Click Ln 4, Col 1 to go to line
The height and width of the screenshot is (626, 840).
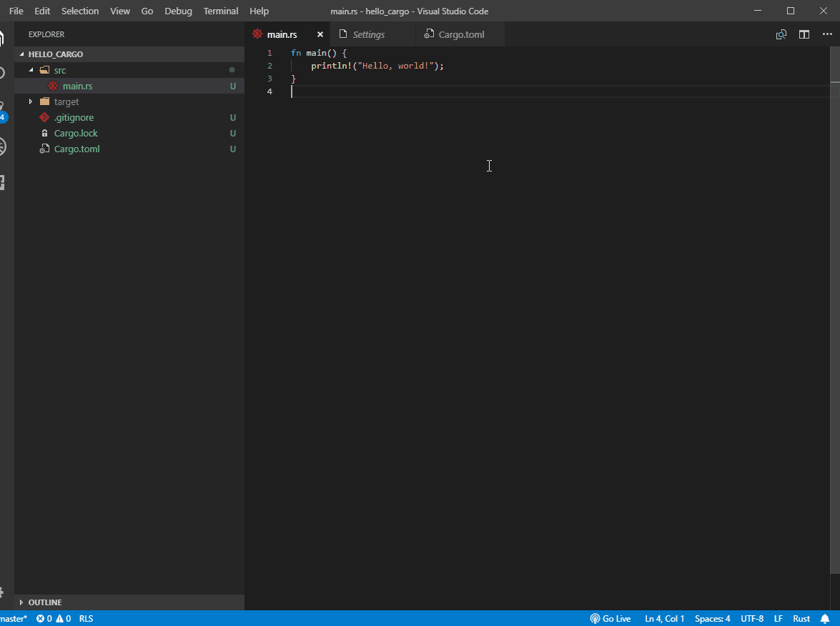664,619
